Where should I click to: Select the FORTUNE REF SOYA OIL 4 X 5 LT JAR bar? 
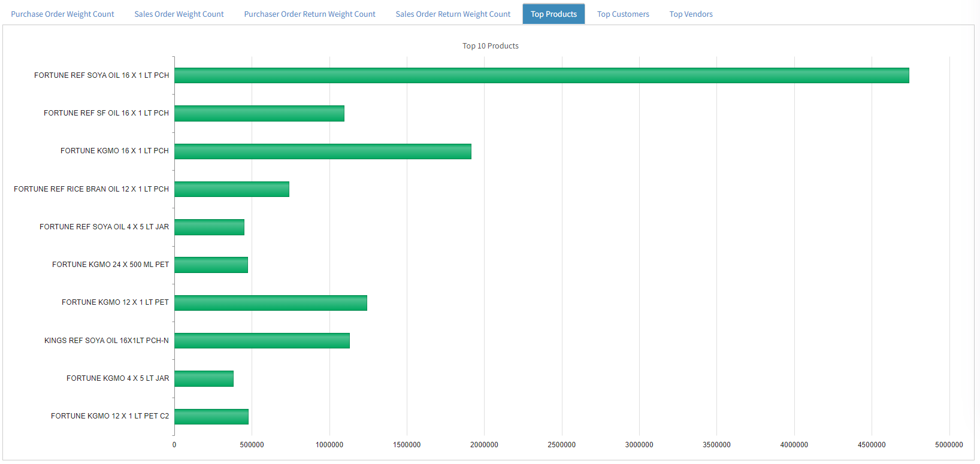pos(210,227)
